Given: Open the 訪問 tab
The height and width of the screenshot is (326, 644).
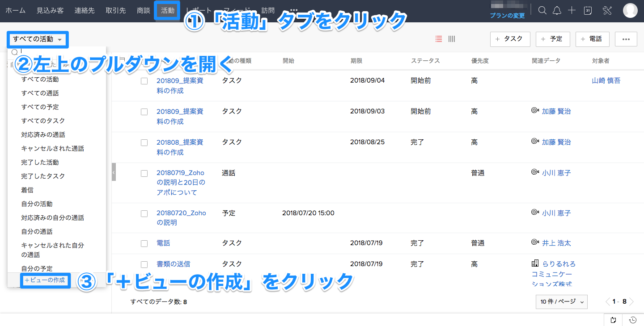Looking at the screenshot, I should coord(268,10).
